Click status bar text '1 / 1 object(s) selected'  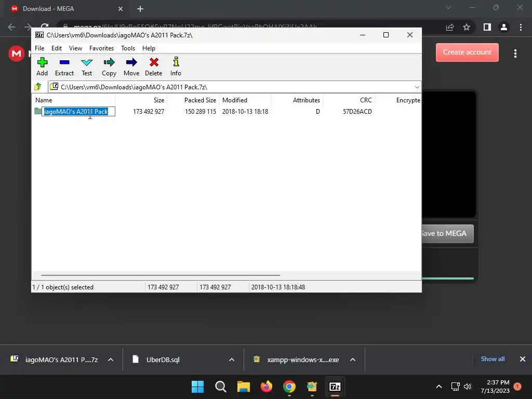[63, 287]
